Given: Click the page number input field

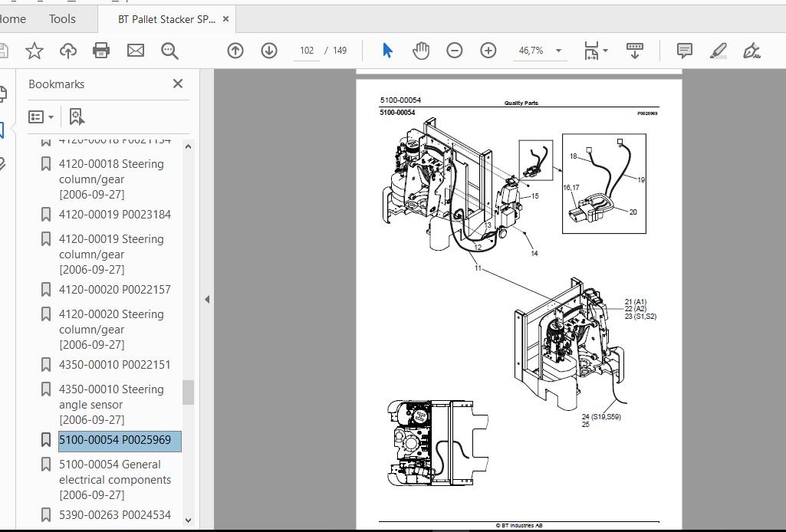Looking at the screenshot, I should [307, 51].
